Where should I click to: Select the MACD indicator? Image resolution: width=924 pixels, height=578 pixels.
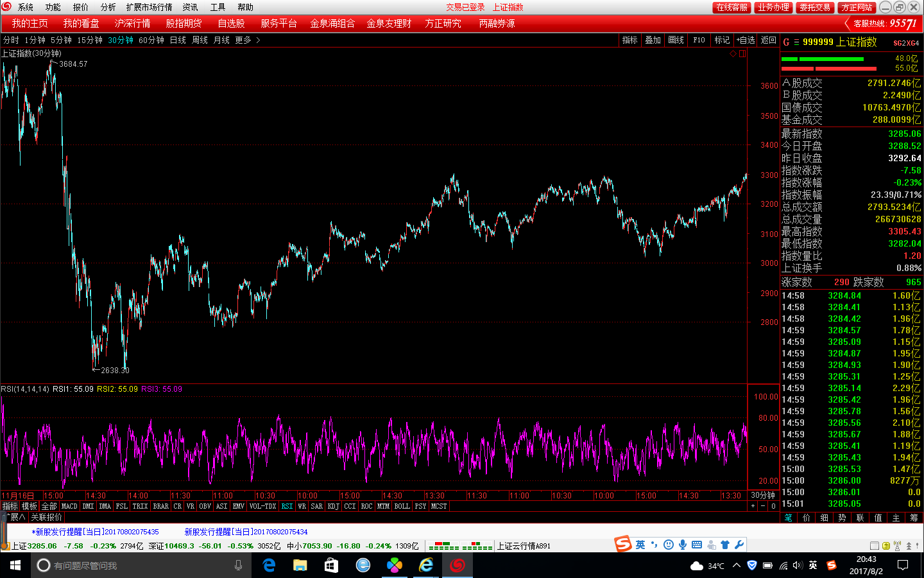click(x=69, y=506)
